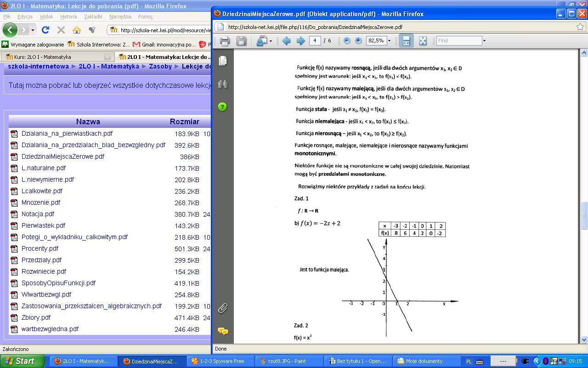Open the Find options dropdown arrow
The image size is (588, 368).
tap(484, 40)
